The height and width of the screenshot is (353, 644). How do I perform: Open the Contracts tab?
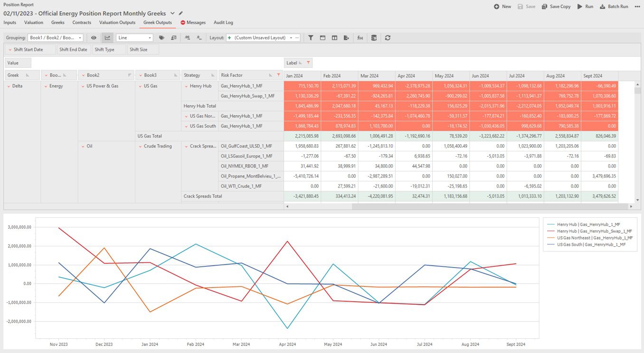[x=82, y=22]
